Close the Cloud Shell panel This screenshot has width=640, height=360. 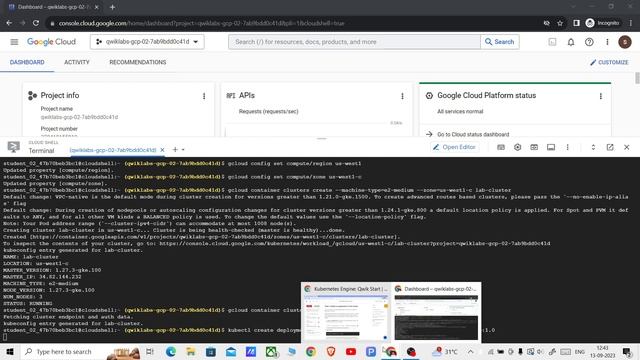coord(627,147)
